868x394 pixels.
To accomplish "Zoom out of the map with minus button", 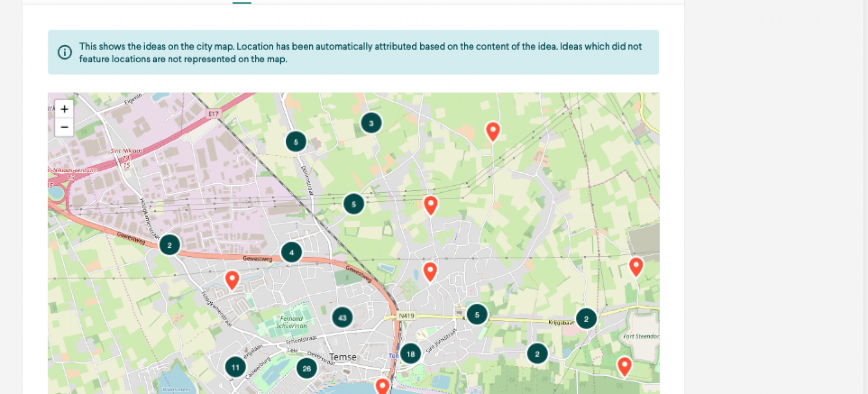I will 64,127.
